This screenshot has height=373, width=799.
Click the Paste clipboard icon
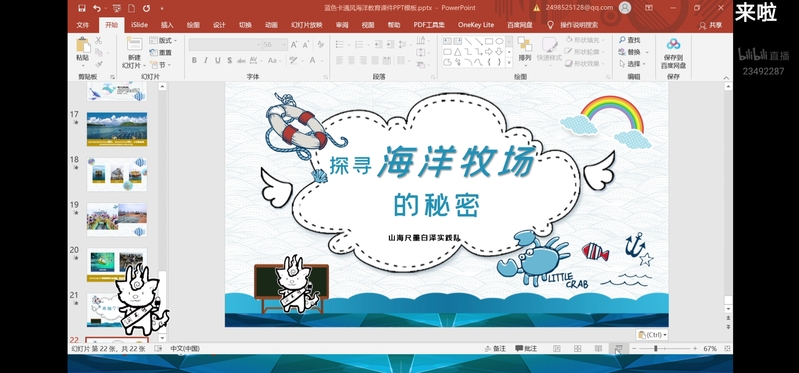pyautogui.click(x=83, y=45)
